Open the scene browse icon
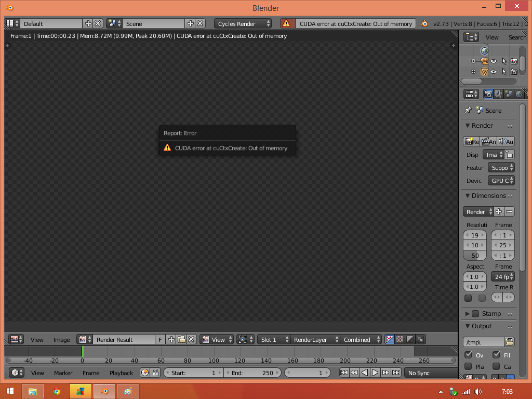Image resolution: width=532 pixels, height=399 pixels. (x=114, y=23)
